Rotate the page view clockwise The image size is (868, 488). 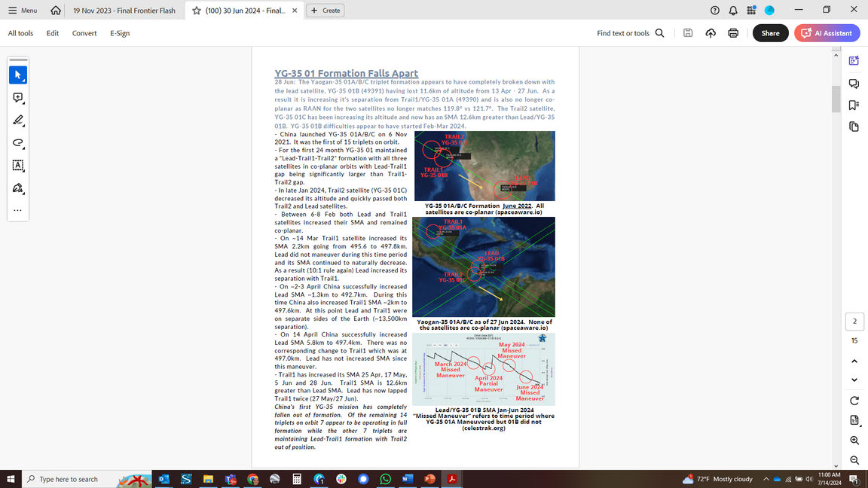click(x=854, y=401)
